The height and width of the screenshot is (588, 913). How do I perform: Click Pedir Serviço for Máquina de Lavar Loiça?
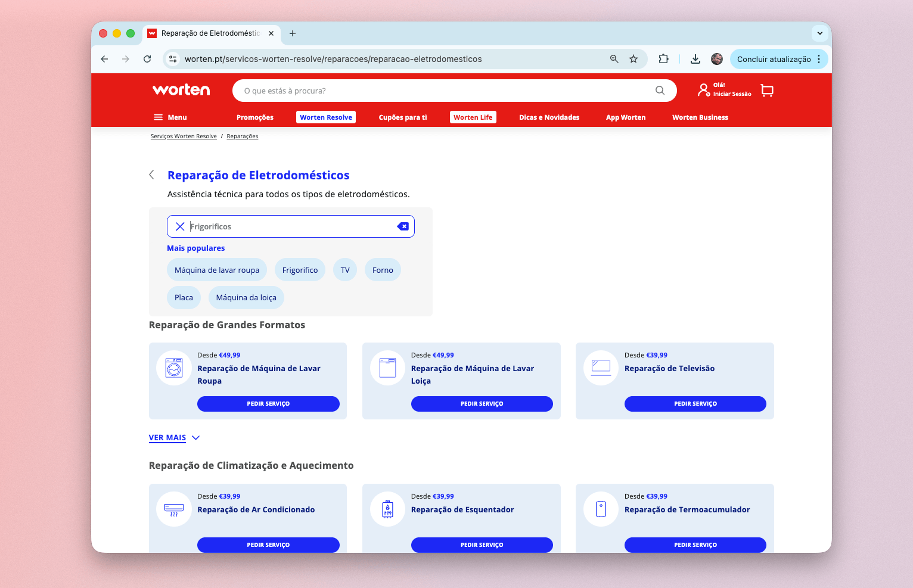[x=482, y=404]
